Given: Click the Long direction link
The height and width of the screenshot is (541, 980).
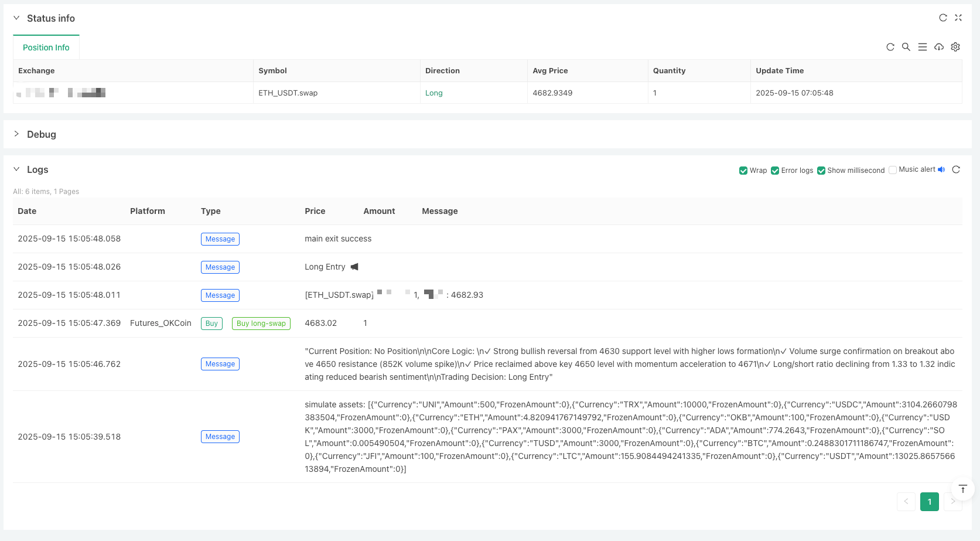Looking at the screenshot, I should pos(434,93).
